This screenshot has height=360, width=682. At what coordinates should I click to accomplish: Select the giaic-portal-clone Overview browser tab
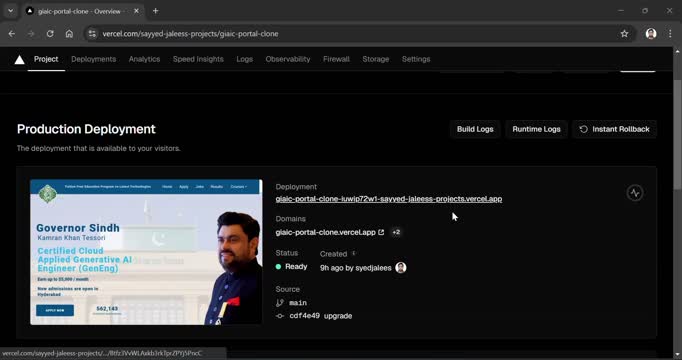pos(83,11)
